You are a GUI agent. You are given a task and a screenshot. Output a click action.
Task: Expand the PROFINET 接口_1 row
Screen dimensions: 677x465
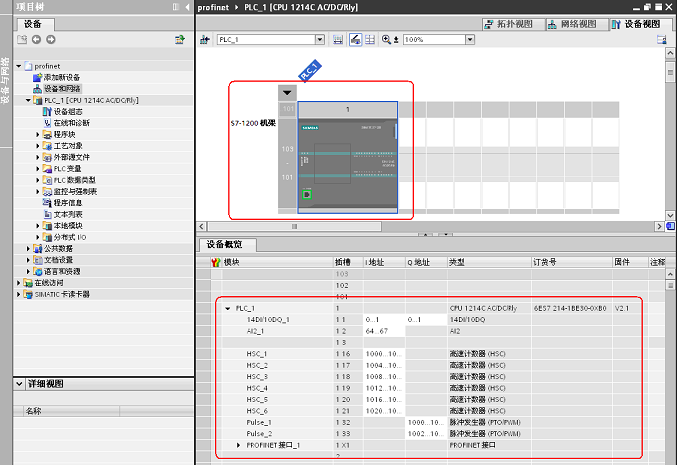click(x=238, y=445)
